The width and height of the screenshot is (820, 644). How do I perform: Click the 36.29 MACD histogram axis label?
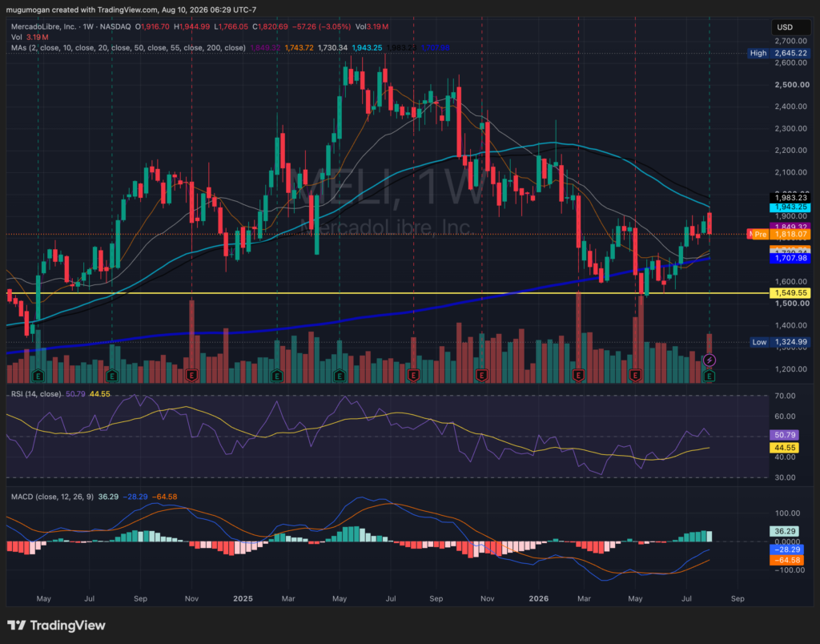(785, 531)
